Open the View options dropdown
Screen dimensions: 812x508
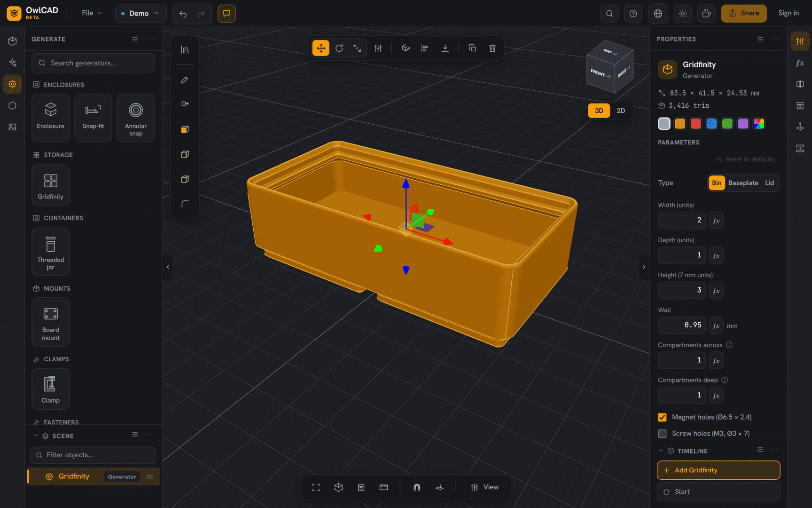coord(484,487)
